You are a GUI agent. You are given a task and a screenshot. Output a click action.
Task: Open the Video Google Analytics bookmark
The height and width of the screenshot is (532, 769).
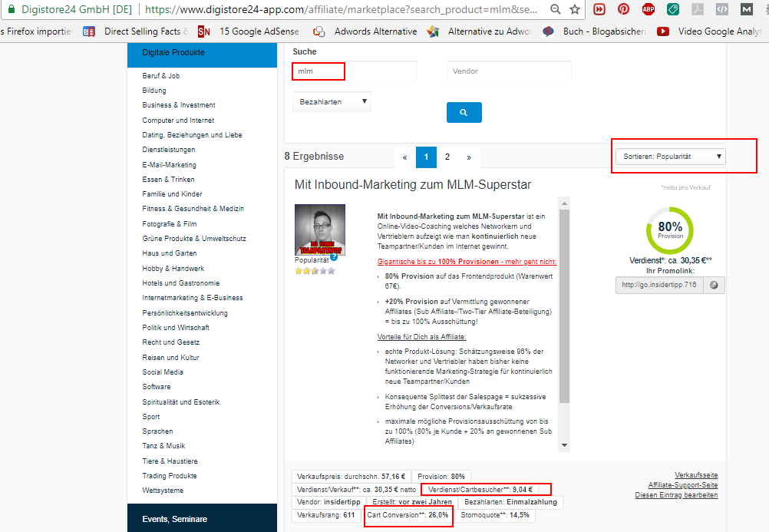pyautogui.click(x=710, y=31)
